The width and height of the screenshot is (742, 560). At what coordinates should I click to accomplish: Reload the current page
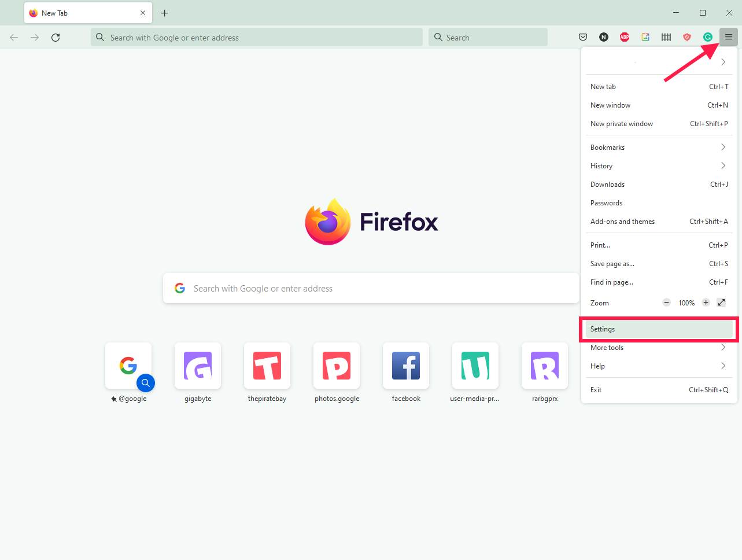56,37
